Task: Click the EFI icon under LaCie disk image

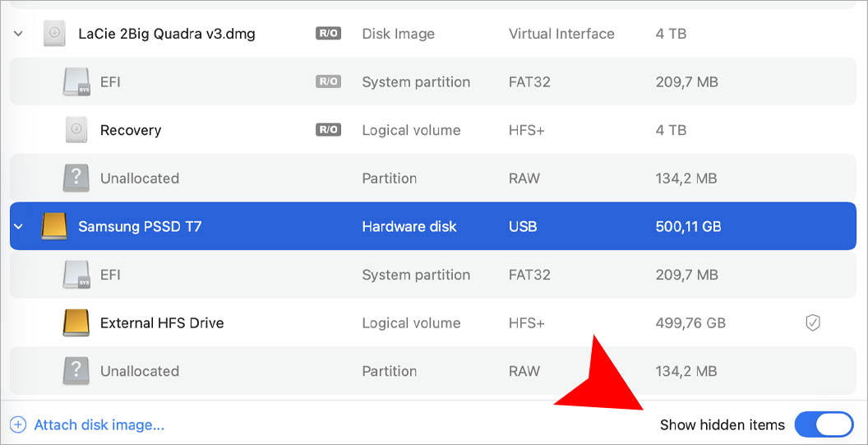Action: (76, 82)
